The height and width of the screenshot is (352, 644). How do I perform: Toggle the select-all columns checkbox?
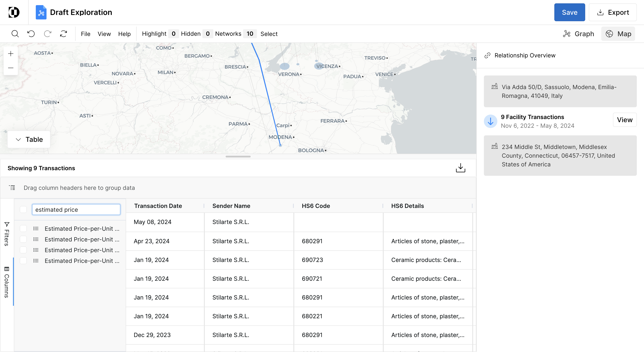pos(23,210)
